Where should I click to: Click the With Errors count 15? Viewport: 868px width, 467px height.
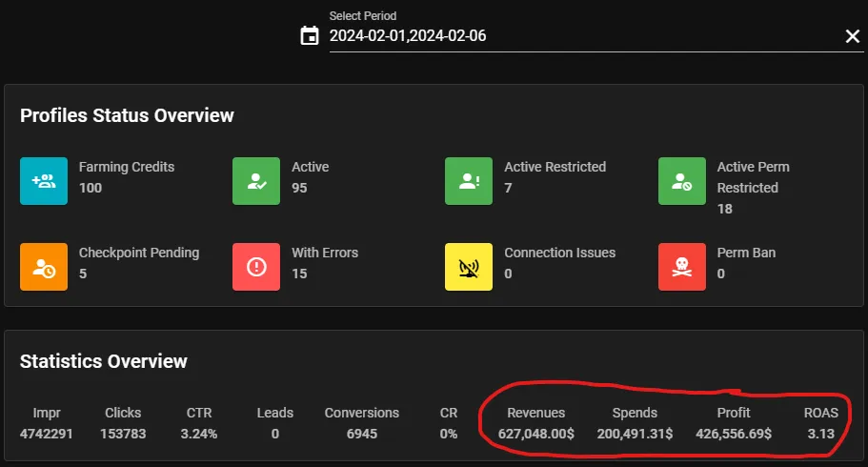(299, 274)
